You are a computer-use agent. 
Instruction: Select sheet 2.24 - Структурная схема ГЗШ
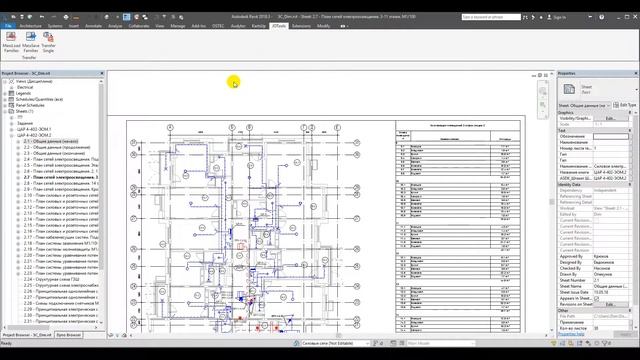(51, 279)
